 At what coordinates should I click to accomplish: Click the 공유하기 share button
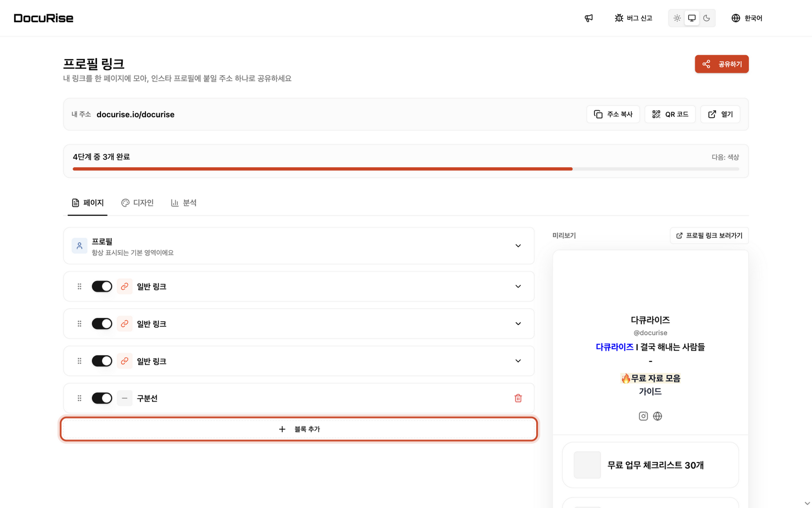tap(721, 64)
